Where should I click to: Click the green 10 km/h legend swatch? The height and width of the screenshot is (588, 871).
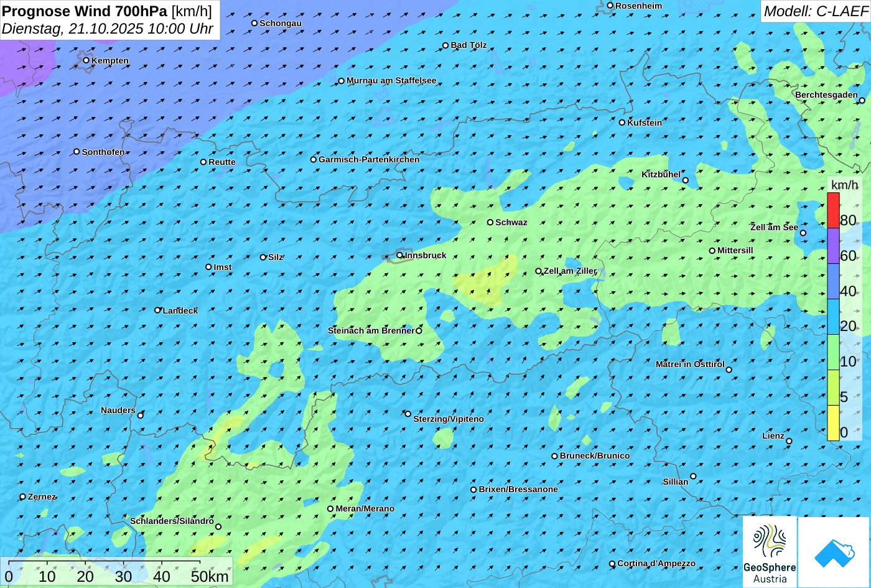(833, 352)
